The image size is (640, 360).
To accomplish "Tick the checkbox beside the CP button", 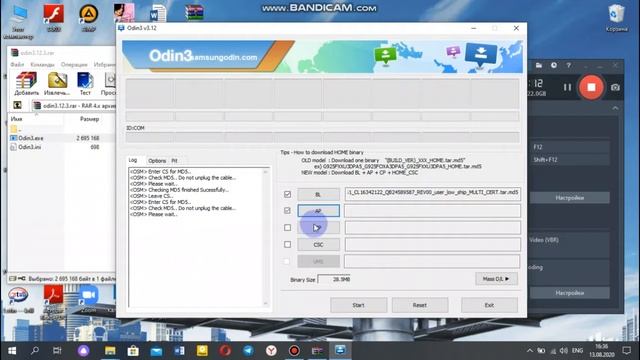I will coord(287,227).
